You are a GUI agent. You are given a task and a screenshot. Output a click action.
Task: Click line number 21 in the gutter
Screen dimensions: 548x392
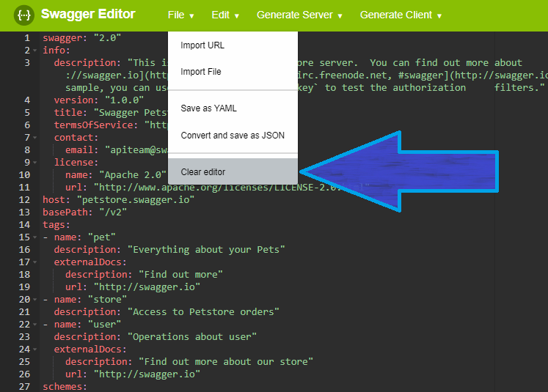(24, 311)
